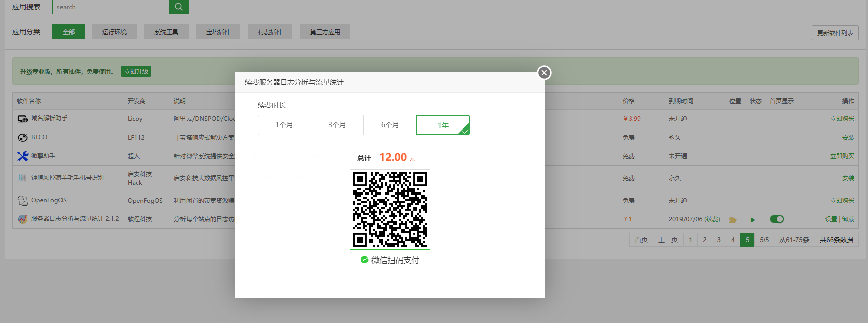Click the total price 12.00 text
Screen dimensions: 868x323
point(393,157)
